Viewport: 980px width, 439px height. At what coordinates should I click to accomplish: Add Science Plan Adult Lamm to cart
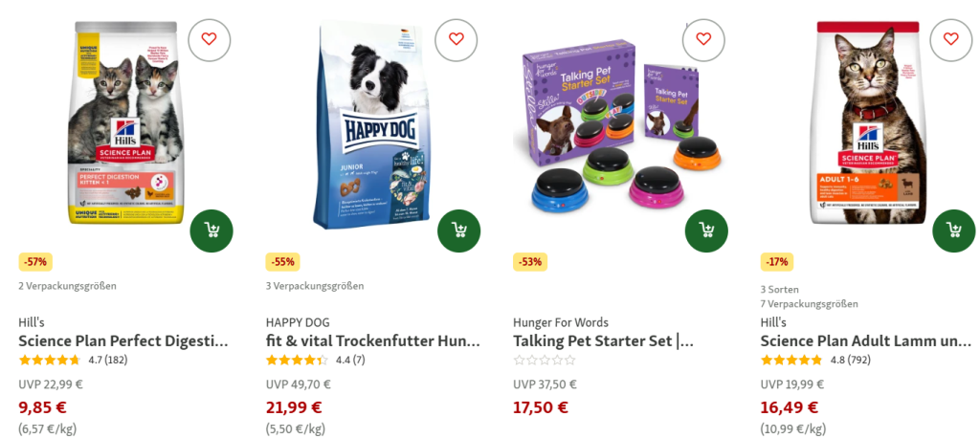pyautogui.click(x=954, y=231)
